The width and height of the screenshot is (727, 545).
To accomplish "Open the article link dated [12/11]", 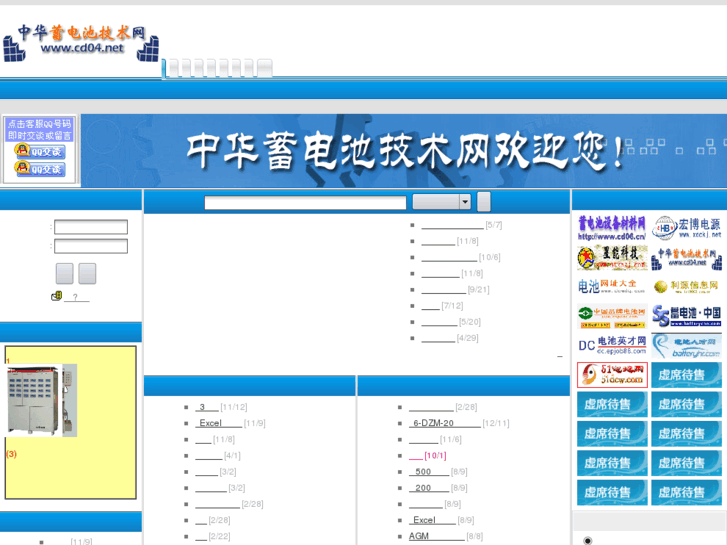I will tap(445, 423).
